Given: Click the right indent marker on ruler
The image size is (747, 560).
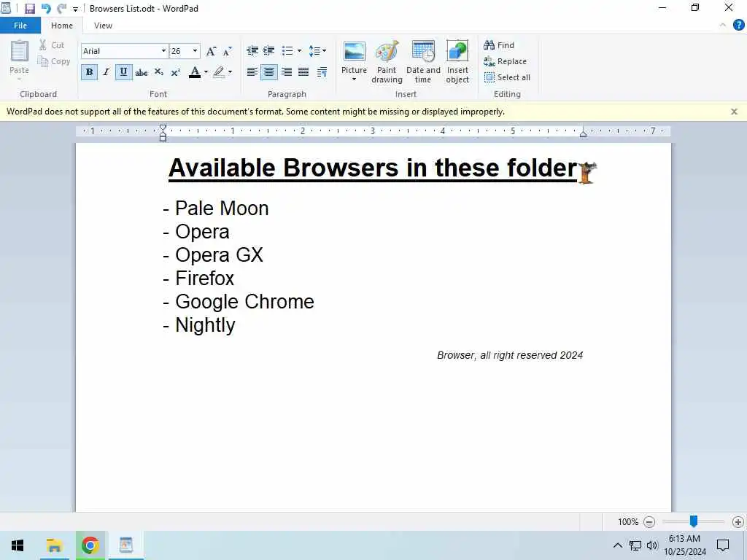Looking at the screenshot, I should 583,134.
